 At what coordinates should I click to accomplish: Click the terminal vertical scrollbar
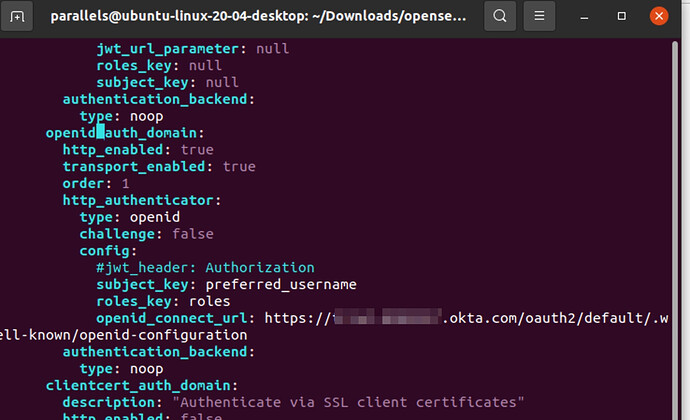pyautogui.click(x=675, y=229)
